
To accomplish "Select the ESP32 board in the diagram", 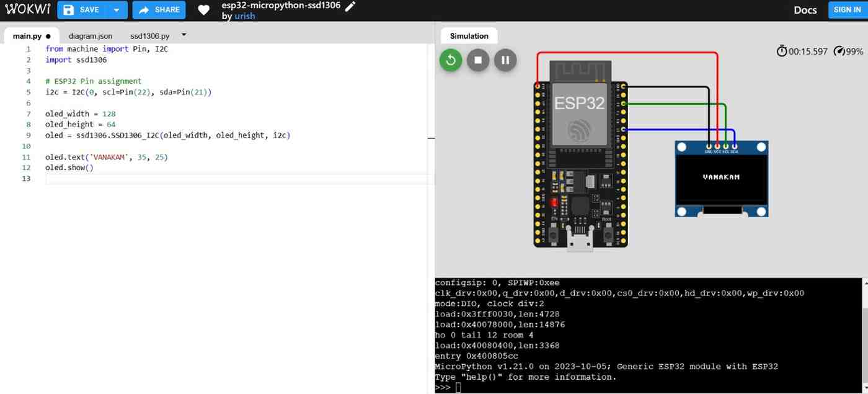I will (x=580, y=155).
